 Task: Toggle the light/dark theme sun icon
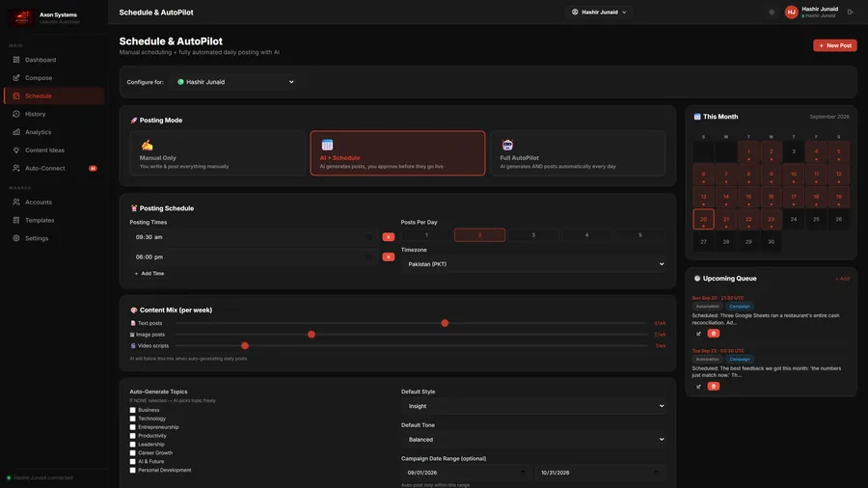point(772,13)
